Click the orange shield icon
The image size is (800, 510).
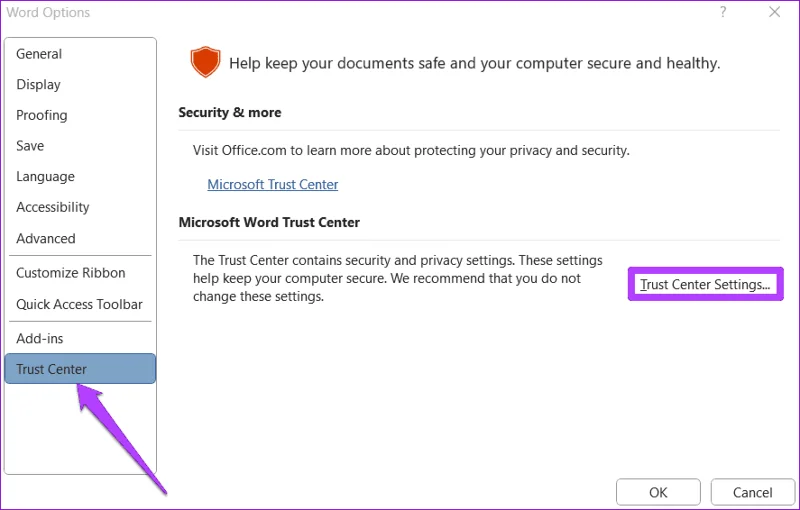pos(205,62)
